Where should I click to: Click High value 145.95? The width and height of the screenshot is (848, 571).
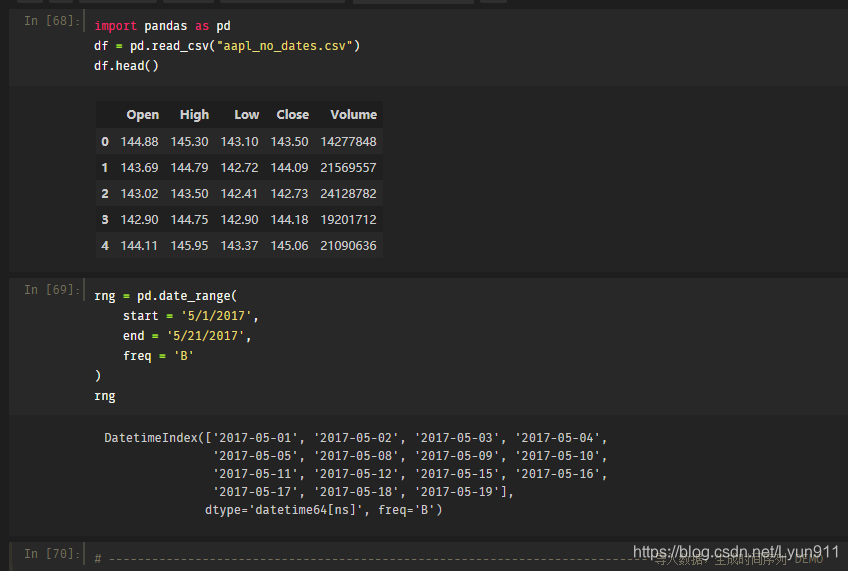(x=189, y=245)
